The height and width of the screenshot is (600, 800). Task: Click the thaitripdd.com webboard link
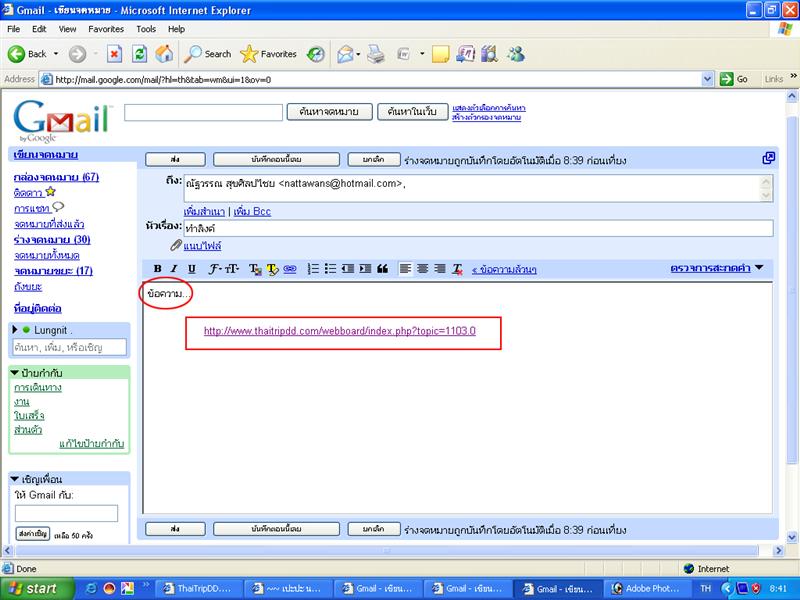pos(339,331)
